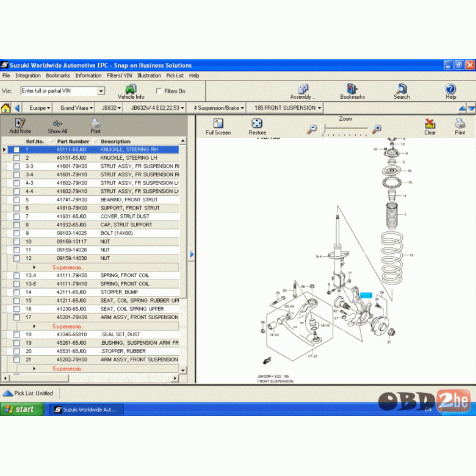The image size is (476, 476).
Task: Select ARM ASSY row 45202-78K00
Action: click(93, 359)
